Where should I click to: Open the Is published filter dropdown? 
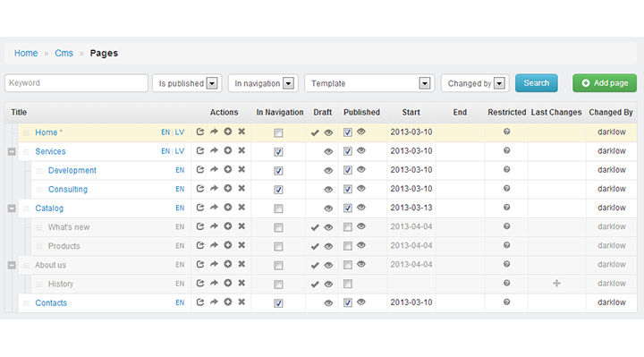(187, 83)
